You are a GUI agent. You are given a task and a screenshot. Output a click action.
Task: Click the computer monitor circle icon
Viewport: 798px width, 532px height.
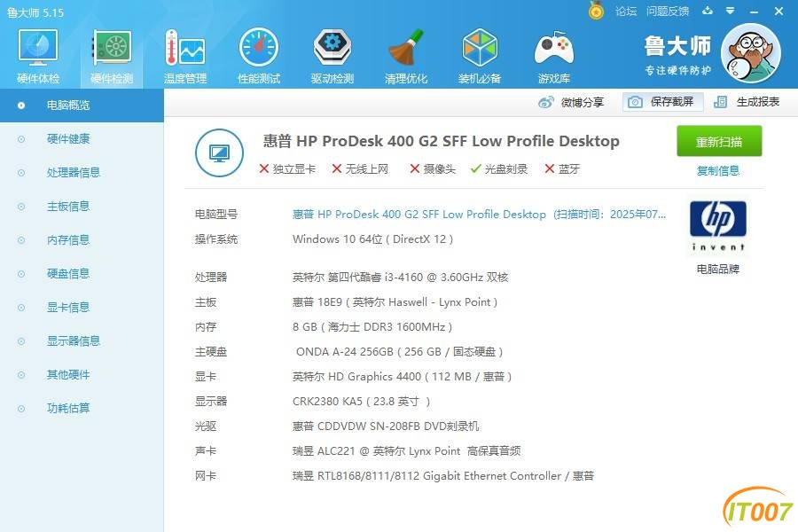coord(219,153)
